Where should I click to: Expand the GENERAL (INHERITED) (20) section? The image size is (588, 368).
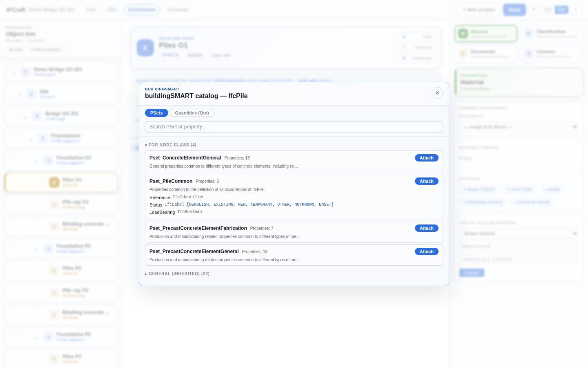click(x=177, y=274)
